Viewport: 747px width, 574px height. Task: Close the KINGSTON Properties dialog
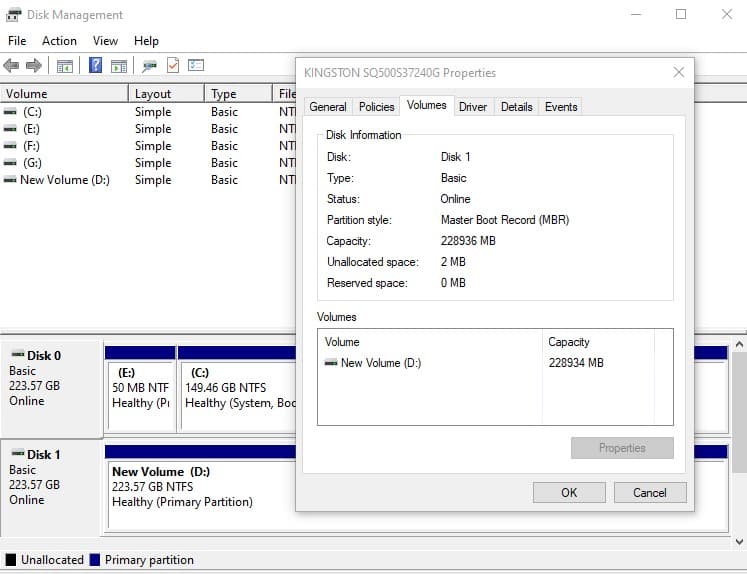click(x=678, y=73)
